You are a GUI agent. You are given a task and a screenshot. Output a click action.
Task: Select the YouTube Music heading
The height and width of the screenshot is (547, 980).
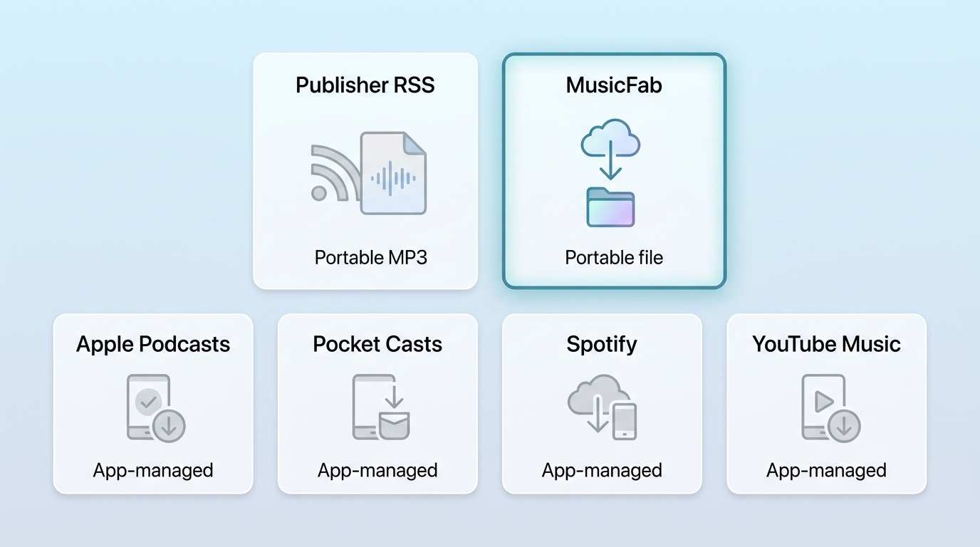pyautogui.click(x=826, y=345)
